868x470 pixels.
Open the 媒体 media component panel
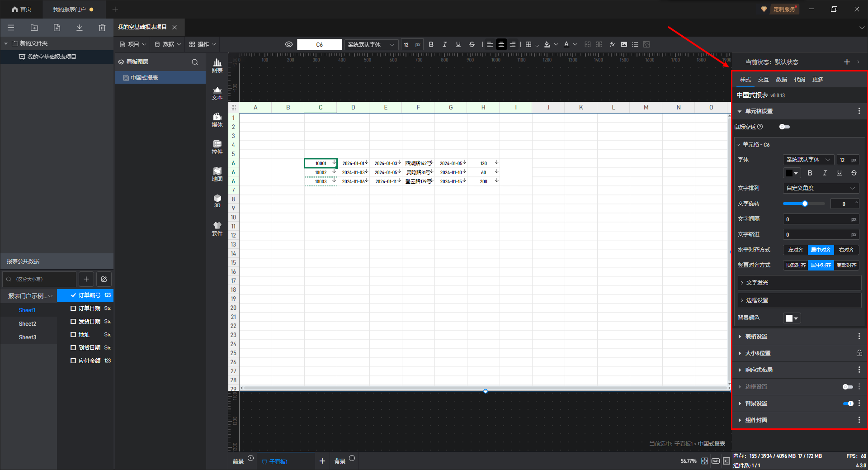217,119
